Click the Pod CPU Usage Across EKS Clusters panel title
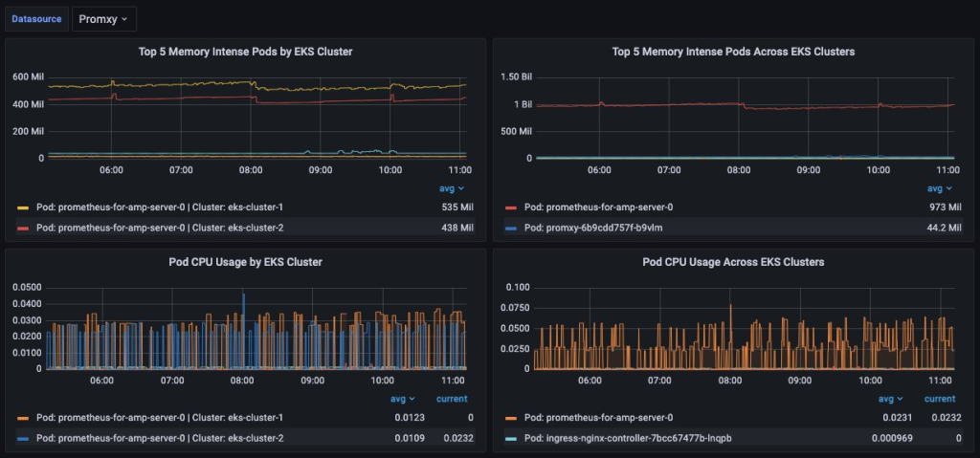The image size is (980, 458). coord(732,261)
